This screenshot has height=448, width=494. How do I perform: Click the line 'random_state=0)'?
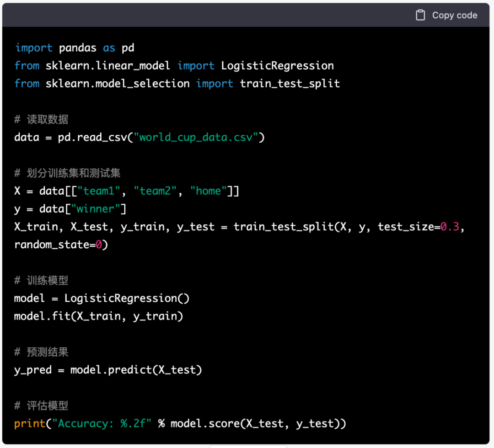point(61,245)
